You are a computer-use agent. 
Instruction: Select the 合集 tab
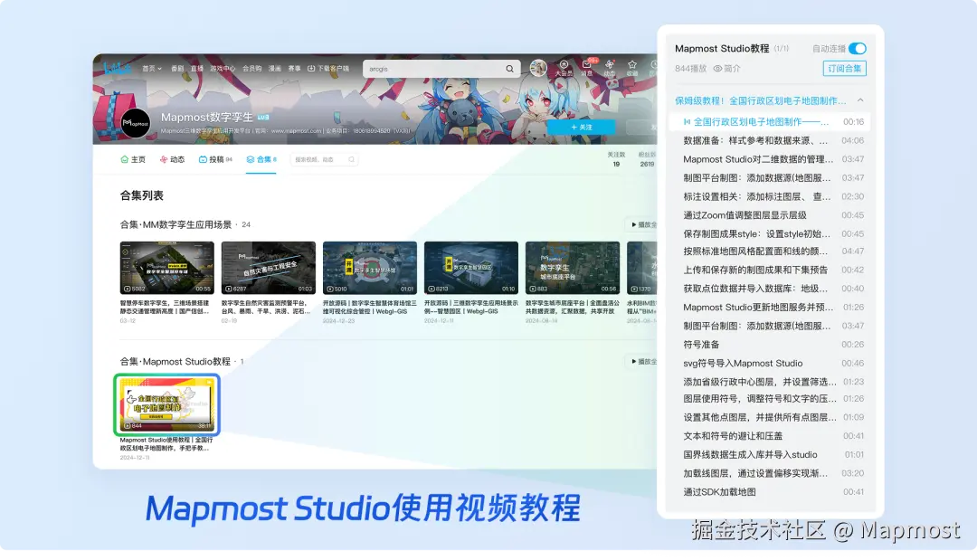pos(261,159)
